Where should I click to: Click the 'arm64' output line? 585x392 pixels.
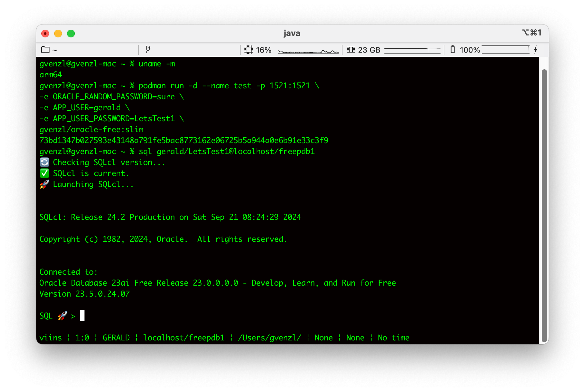click(51, 74)
